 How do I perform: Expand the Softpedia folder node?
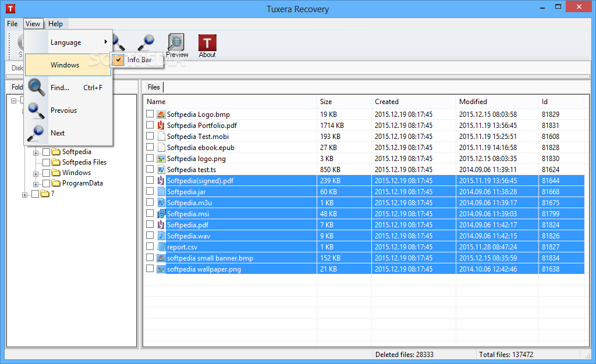pos(36,153)
